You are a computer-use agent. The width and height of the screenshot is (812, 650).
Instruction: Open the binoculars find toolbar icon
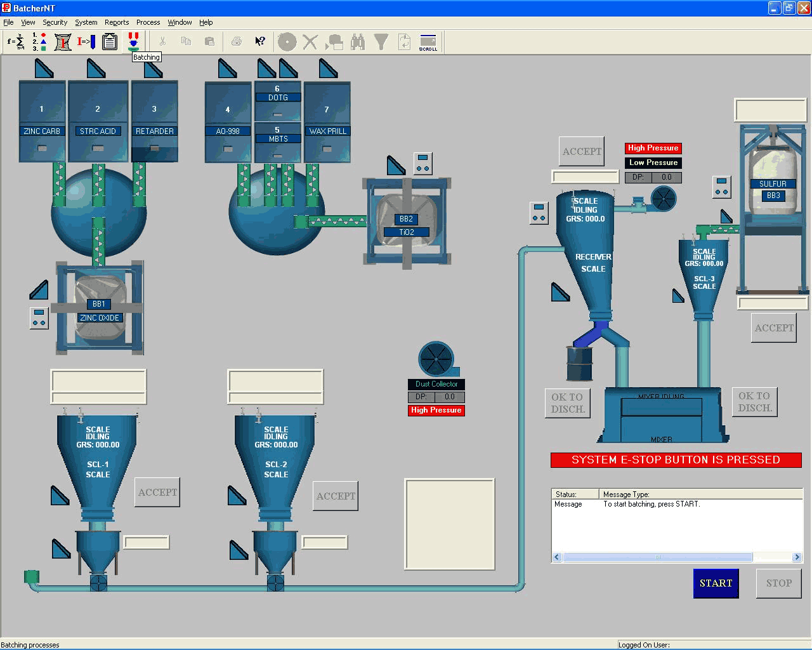(x=358, y=42)
